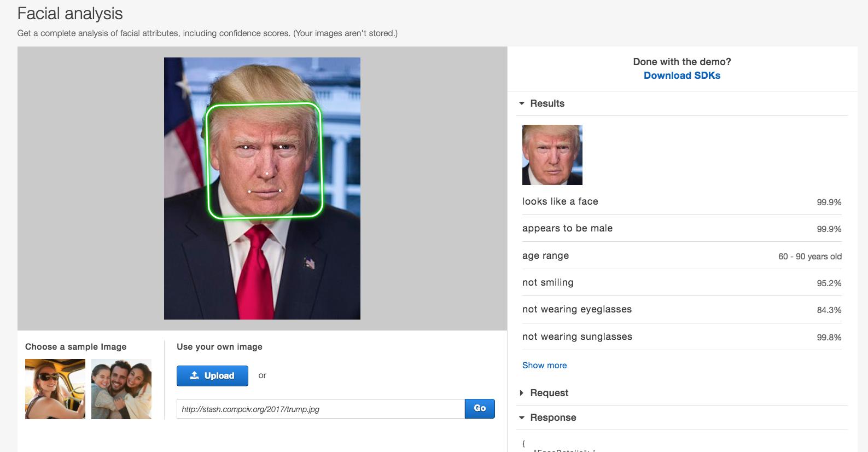The height and width of the screenshot is (452, 868).
Task: Click the 'Choose a sample Image' label
Action: 75,346
